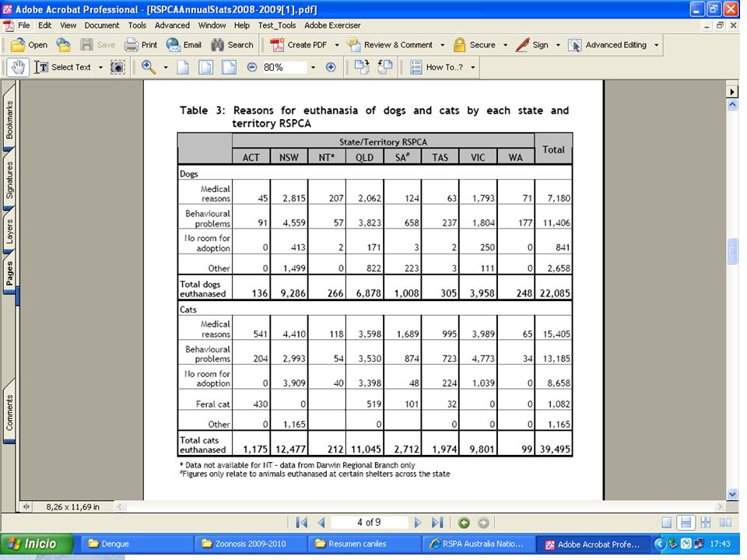Click the Sign pen icon
Image resolution: width=747 pixels, height=560 pixels.
click(522, 45)
